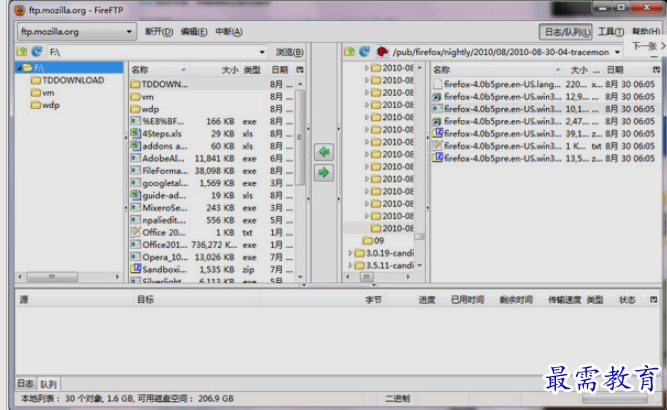Switch to the 队列 queue tab

(48, 384)
